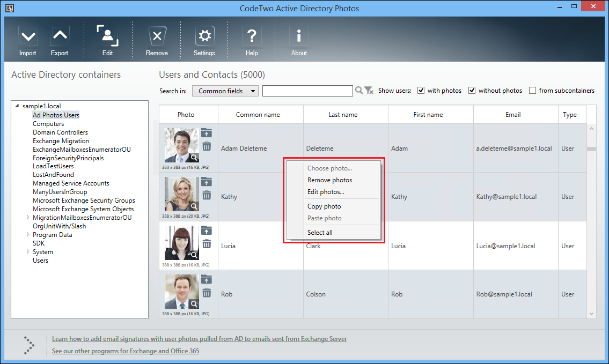Open Settings from the toolbar

pyautogui.click(x=204, y=41)
